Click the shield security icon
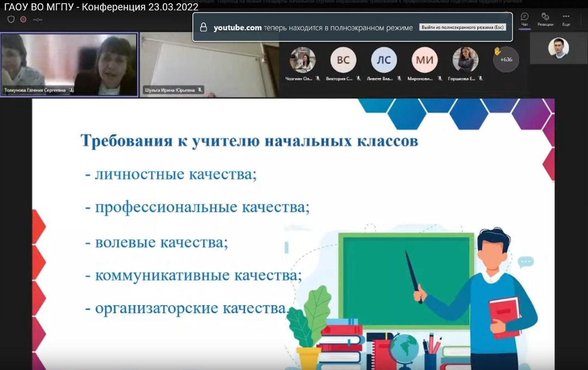The width and height of the screenshot is (588, 370). point(11,19)
